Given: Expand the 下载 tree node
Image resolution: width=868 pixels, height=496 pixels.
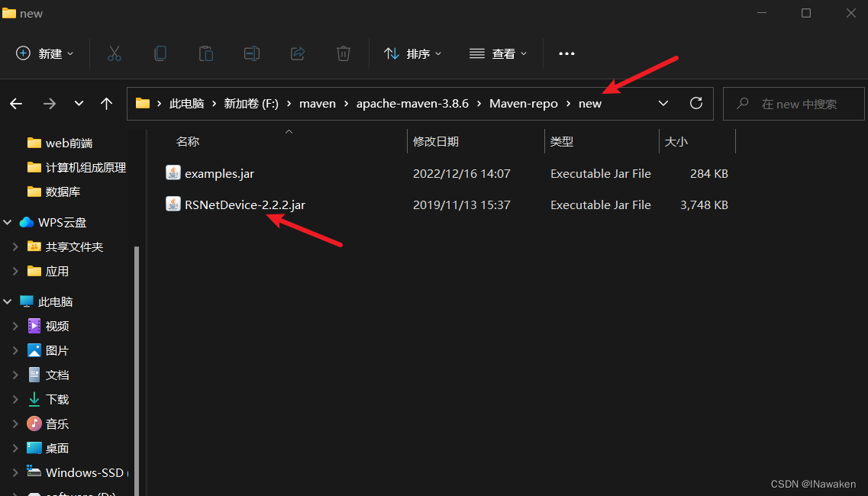Looking at the screenshot, I should click(x=15, y=399).
